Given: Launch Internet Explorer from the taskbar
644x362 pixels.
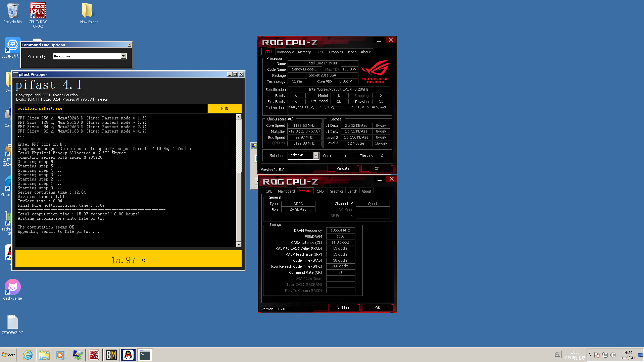Looking at the screenshot, I should pyautogui.click(x=28, y=355).
